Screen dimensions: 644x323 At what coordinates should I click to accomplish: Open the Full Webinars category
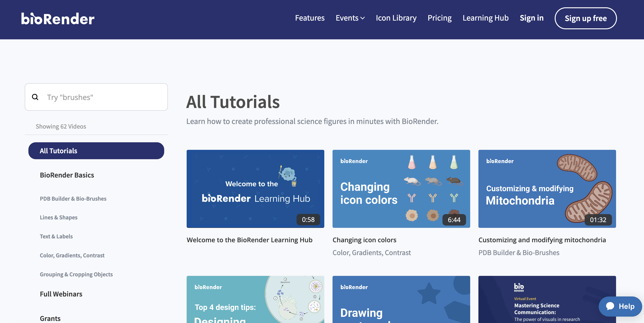(61, 294)
